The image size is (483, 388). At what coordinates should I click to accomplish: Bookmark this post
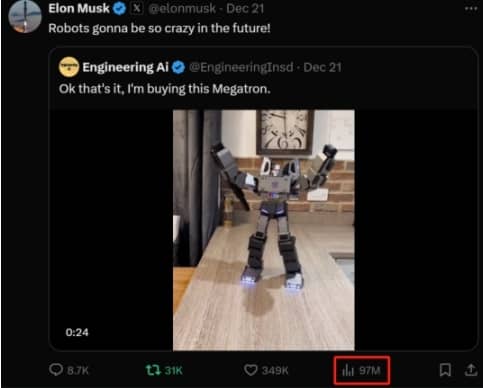coord(445,370)
